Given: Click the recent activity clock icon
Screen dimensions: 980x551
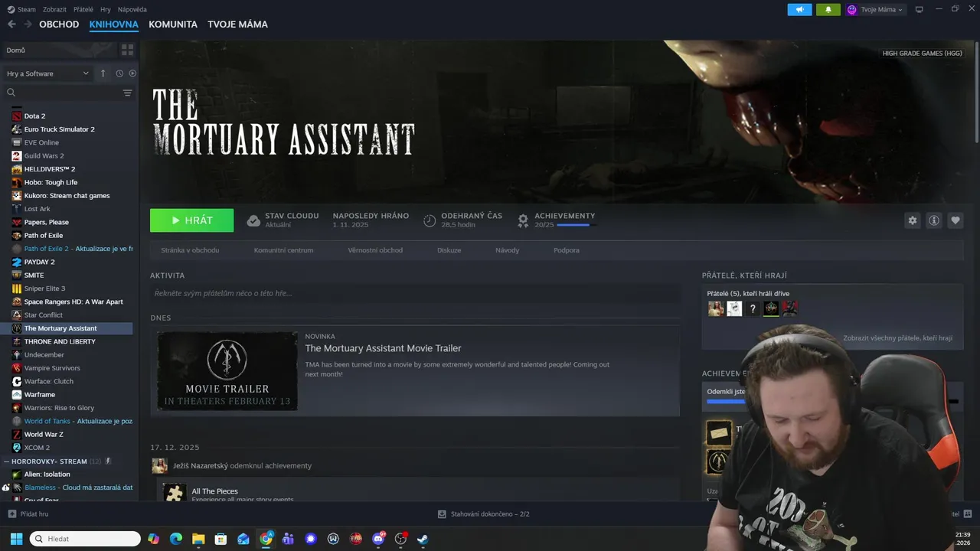Looking at the screenshot, I should (119, 73).
